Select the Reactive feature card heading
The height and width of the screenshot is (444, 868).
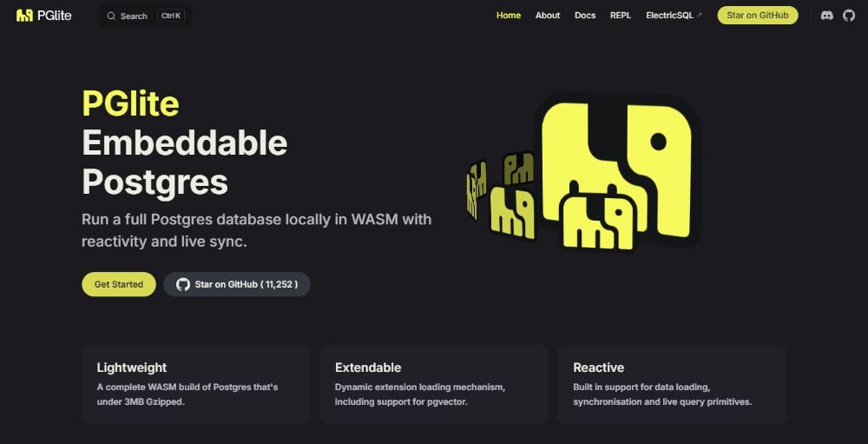coord(598,368)
